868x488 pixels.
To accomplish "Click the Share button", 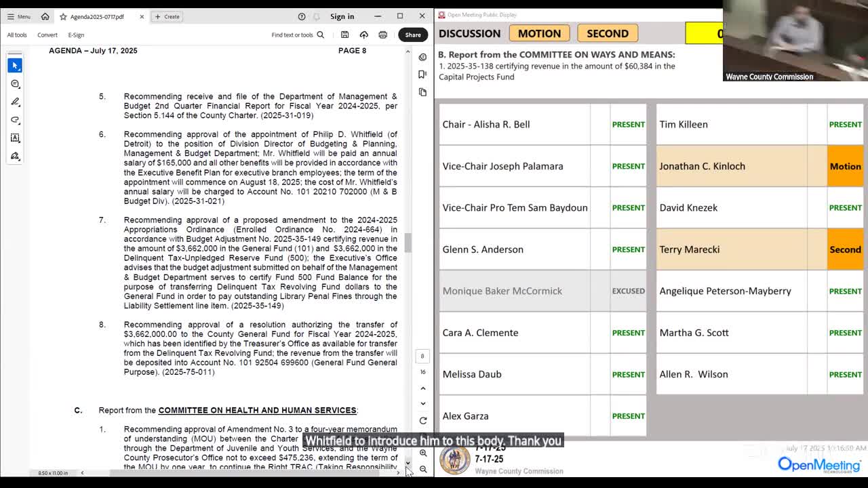I will point(412,35).
